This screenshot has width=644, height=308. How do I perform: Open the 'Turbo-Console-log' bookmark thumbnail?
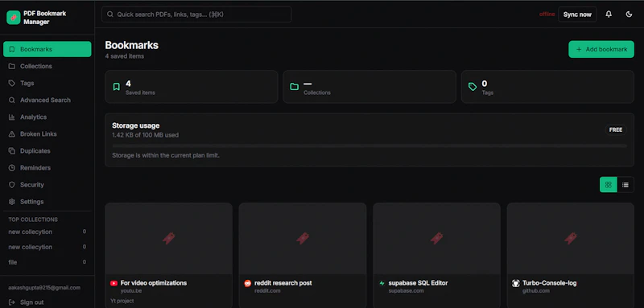pos(571,238)
